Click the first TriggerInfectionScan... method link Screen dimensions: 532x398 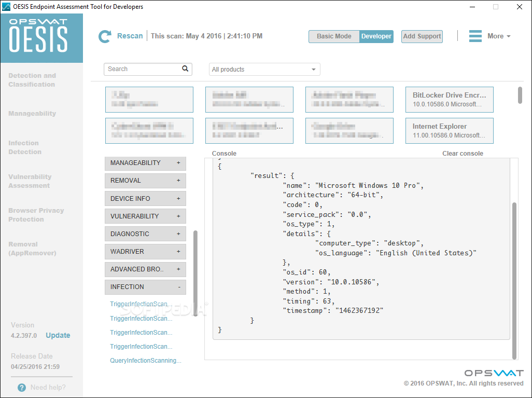[x=141, y=304]
